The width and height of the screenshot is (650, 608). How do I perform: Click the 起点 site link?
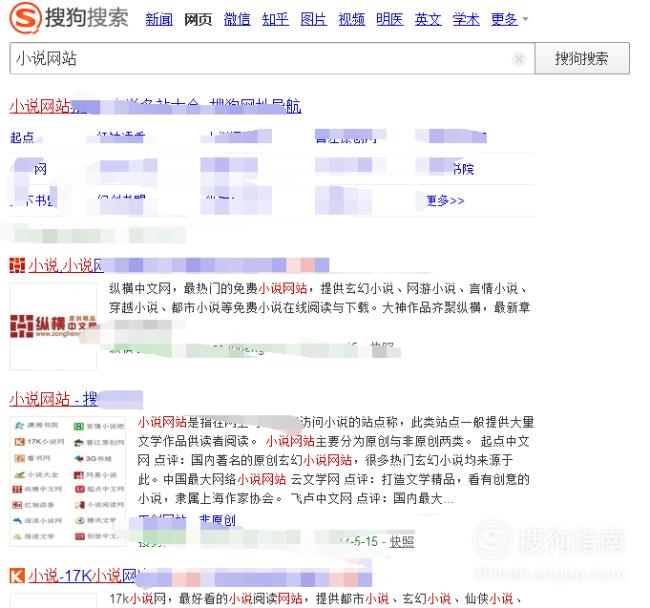pyautogui.click(x=22, y=137)
